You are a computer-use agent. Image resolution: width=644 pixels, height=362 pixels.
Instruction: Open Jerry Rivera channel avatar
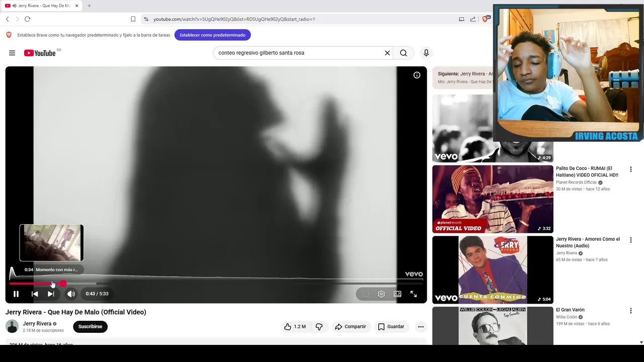(12, 327)
